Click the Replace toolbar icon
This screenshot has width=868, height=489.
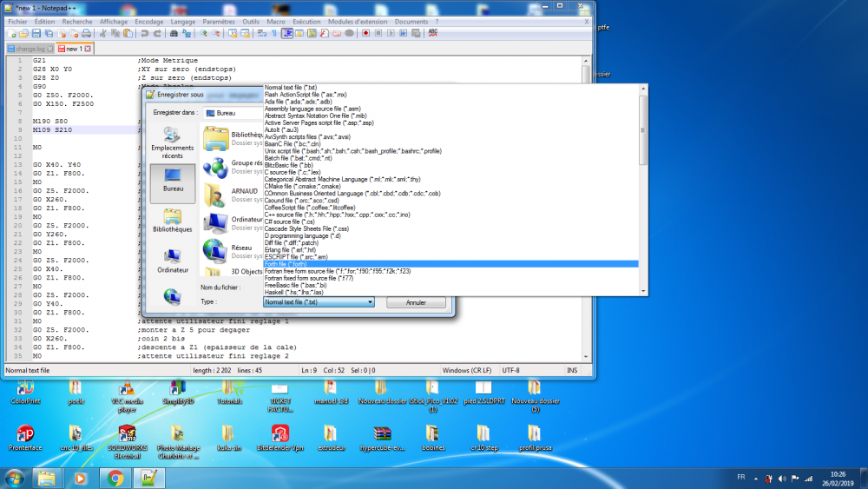pos(187,33)
